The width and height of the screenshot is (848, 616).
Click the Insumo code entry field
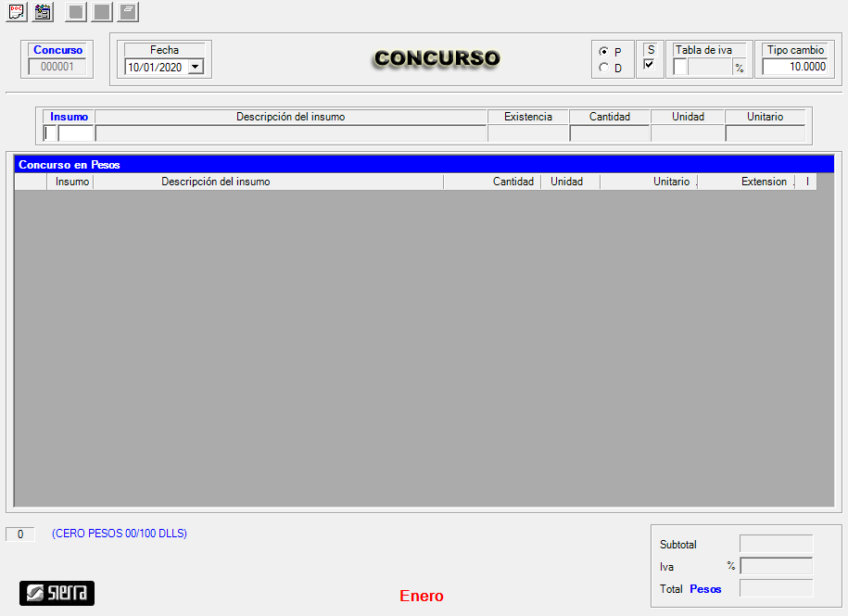pyautogui.click(x=75, y=133)
